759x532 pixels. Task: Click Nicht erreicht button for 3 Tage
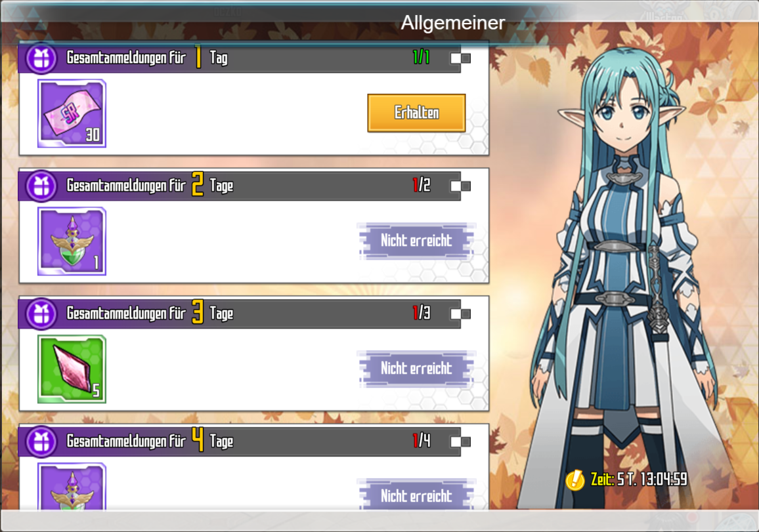tap(416, 369)
